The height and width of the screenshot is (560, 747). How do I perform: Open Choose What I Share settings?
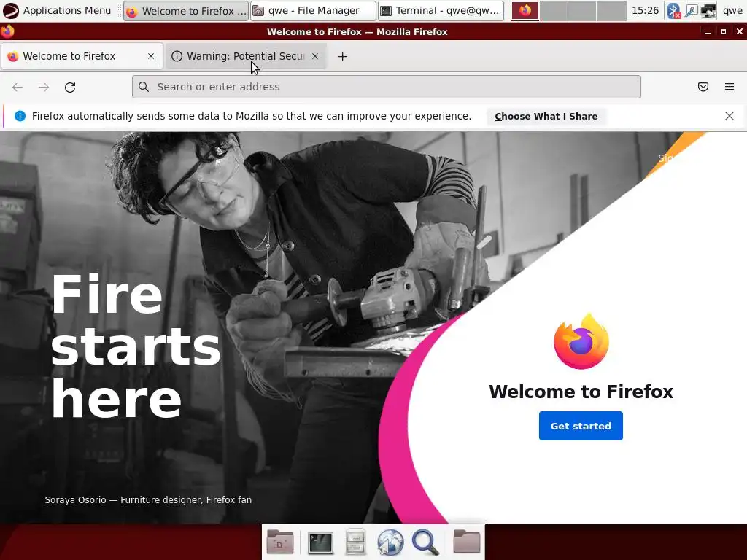tap(546, 117)
